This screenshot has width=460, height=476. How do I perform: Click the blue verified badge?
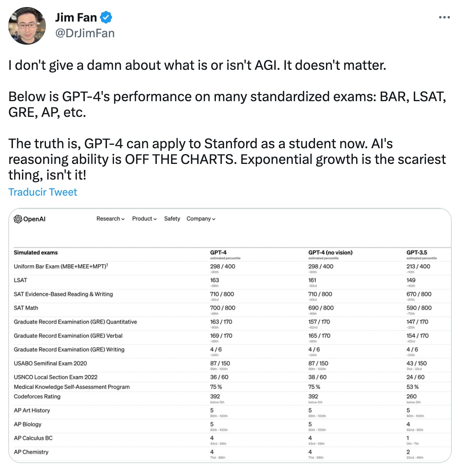(106, 18)
